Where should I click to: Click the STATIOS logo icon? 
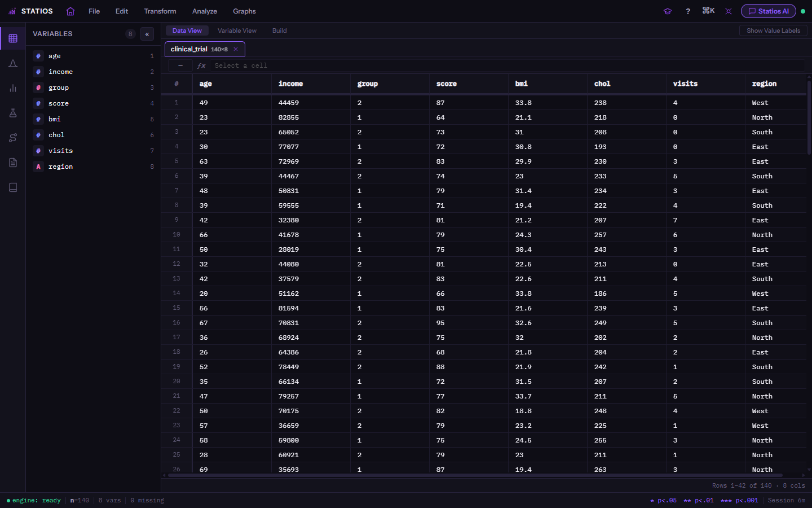coord(12,11)
